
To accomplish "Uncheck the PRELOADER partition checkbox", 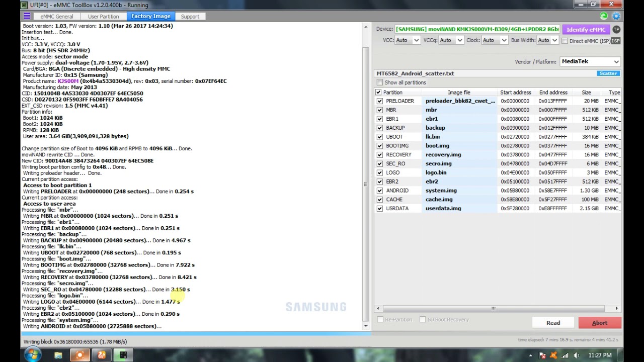I will click(380, 101).
